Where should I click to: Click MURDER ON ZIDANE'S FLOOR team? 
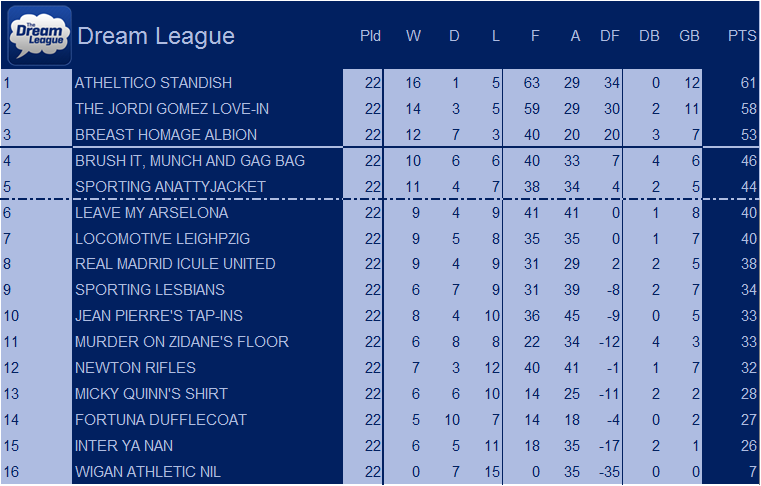(182, 342)
